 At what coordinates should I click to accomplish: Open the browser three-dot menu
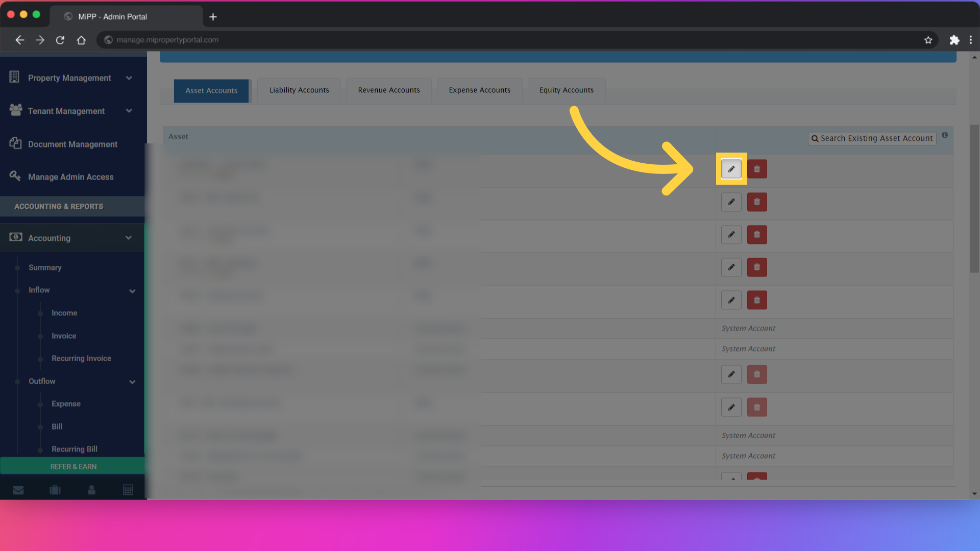pyautogui.click(x=971, y=40)
